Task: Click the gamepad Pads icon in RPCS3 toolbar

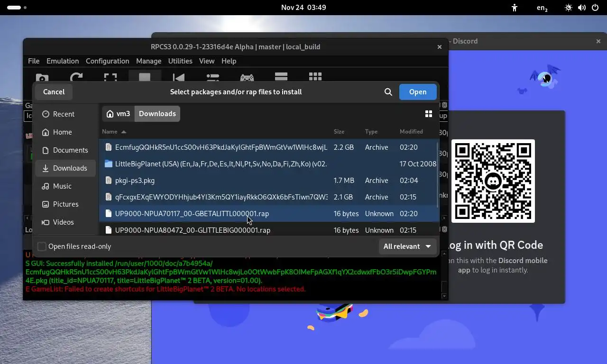Action: 247,78
